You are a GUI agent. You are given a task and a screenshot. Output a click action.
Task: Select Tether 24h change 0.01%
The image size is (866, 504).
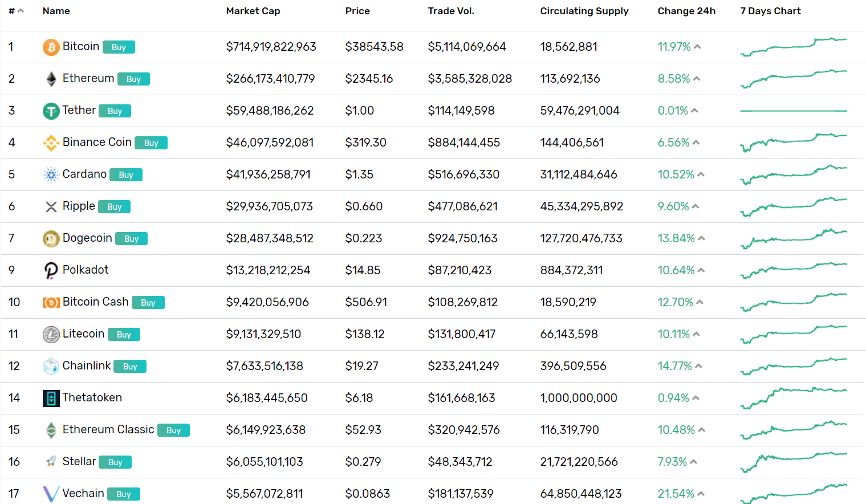tap(673, 111)
